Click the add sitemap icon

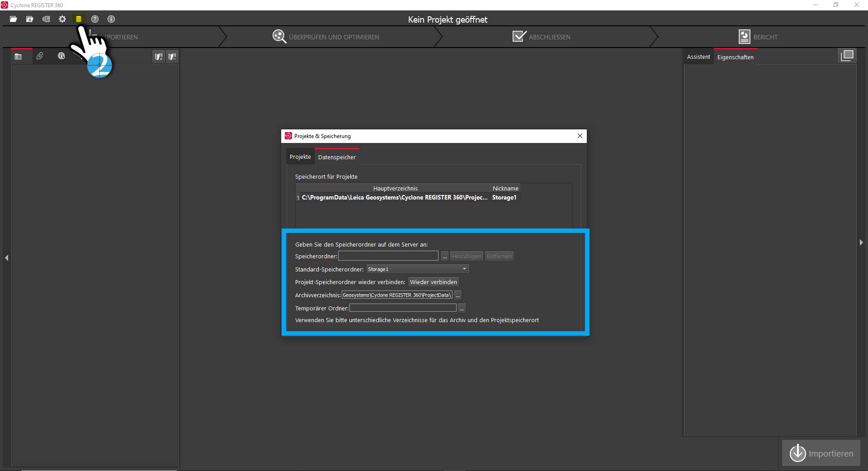pyautogui.click(x=159, y=57)
